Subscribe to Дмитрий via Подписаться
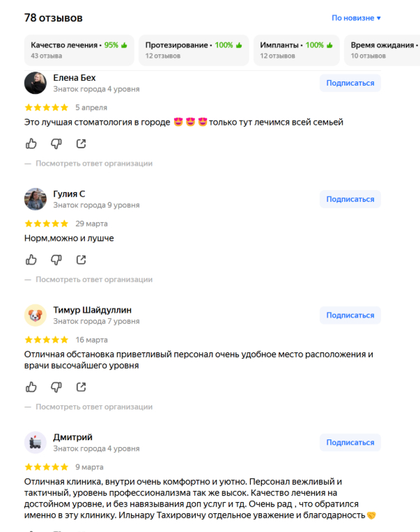This screenshot has height=532, width=420. [x=350, y=442]
